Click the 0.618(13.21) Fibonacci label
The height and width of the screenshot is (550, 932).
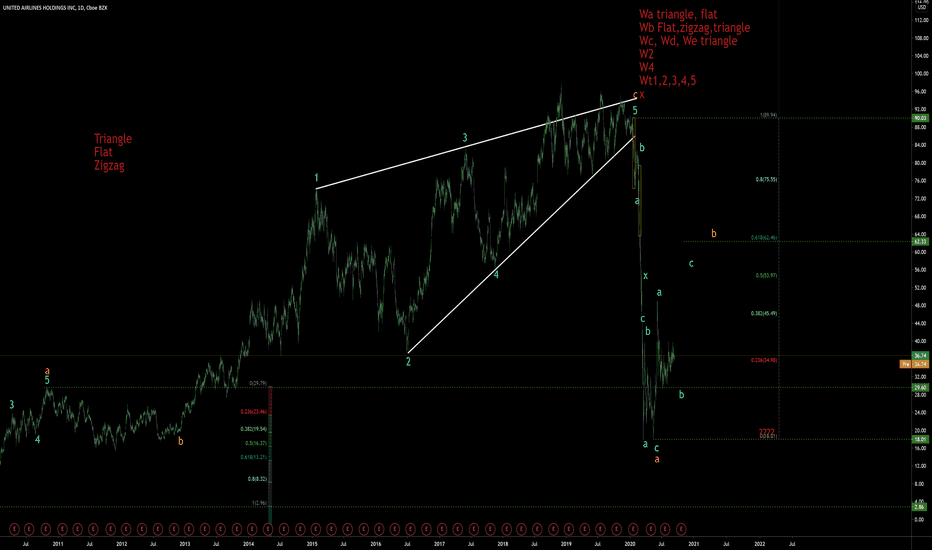[254, 457]
